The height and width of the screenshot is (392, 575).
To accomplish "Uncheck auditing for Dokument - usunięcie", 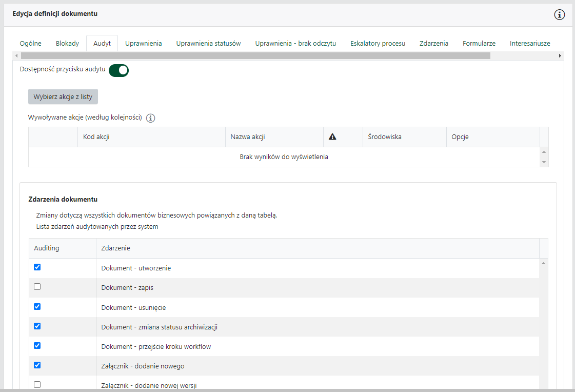I will [37, 307].
